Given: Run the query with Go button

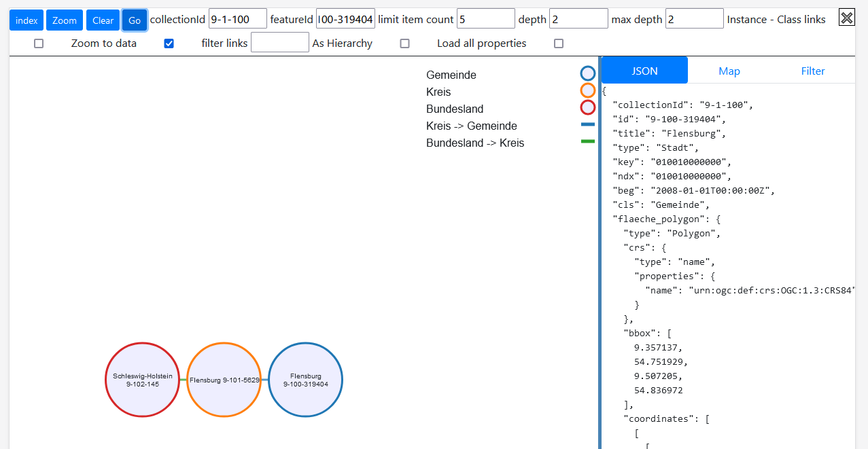Looking at the screenshot, I should (135, 20).
